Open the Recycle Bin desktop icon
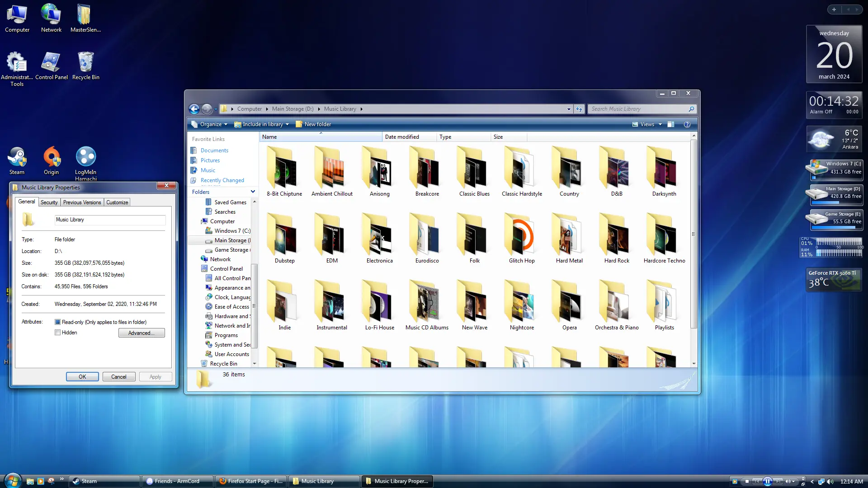Image resolution: width=868 pixels, height=488 pixels. point(85,66)
